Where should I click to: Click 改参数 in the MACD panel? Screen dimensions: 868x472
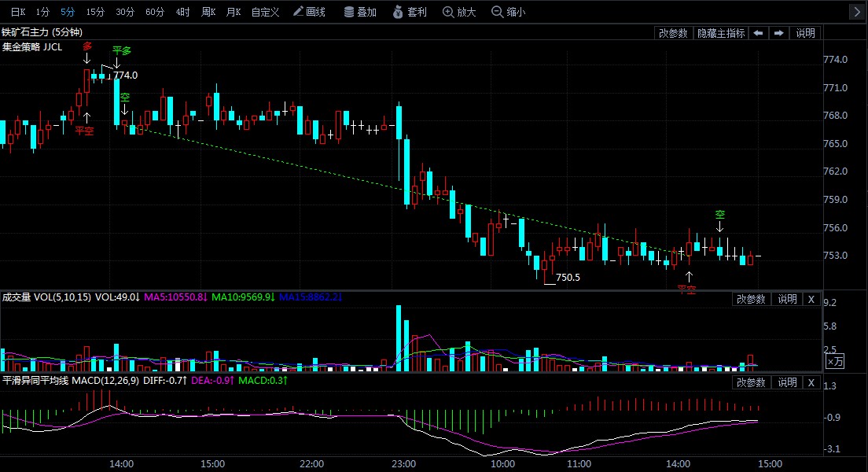(751, 382)
